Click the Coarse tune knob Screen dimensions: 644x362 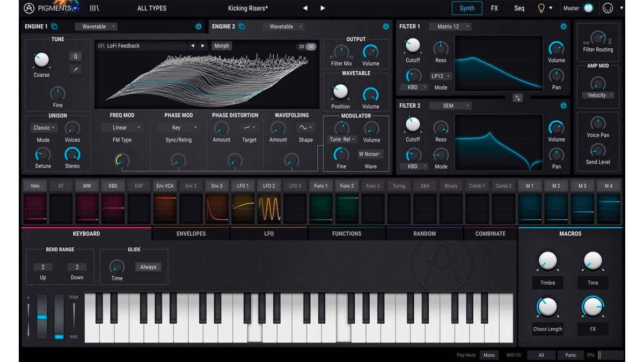click(x=41, y=60)
